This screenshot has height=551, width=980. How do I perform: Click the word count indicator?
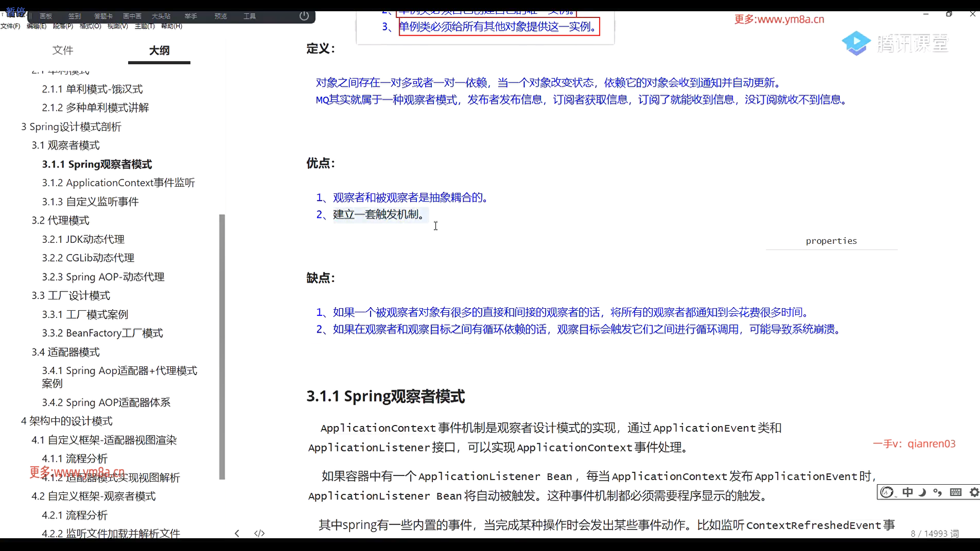point(935,534)
